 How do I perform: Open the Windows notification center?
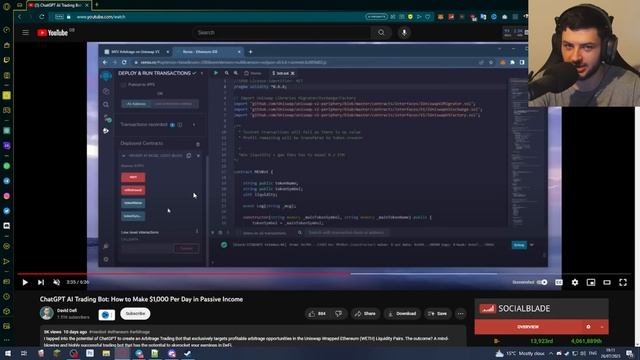(x=630, y=353)
